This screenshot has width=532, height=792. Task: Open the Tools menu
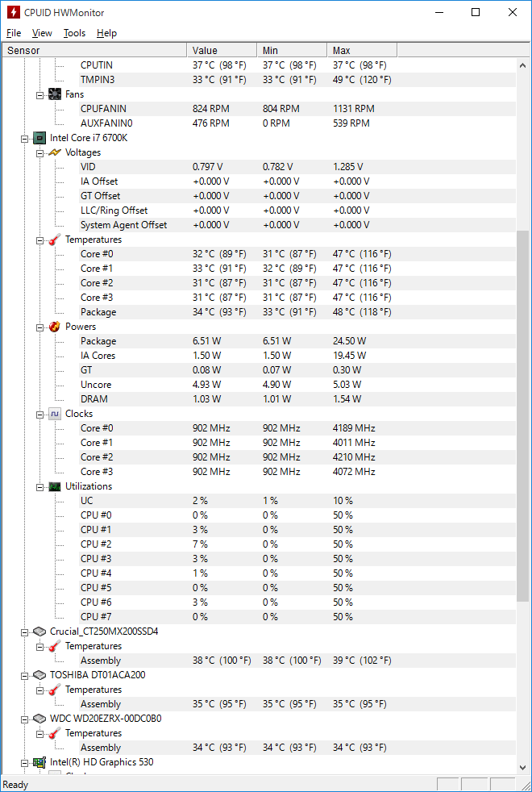(x=74, y=33)
